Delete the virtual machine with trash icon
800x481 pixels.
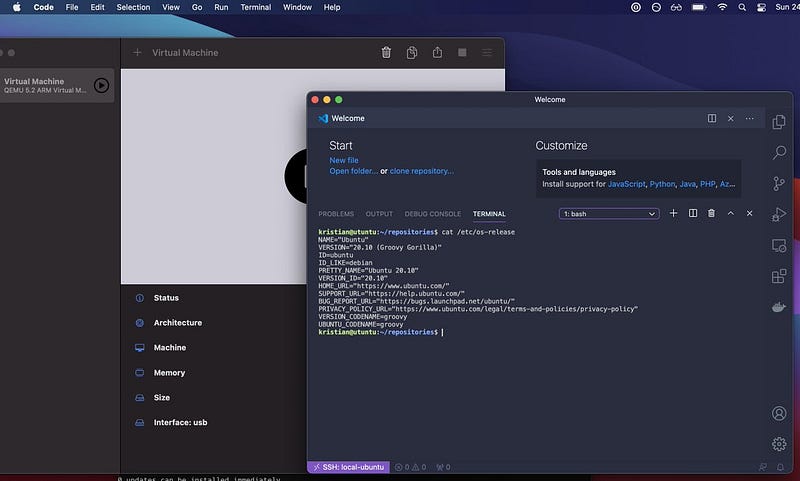click(386, 53)
